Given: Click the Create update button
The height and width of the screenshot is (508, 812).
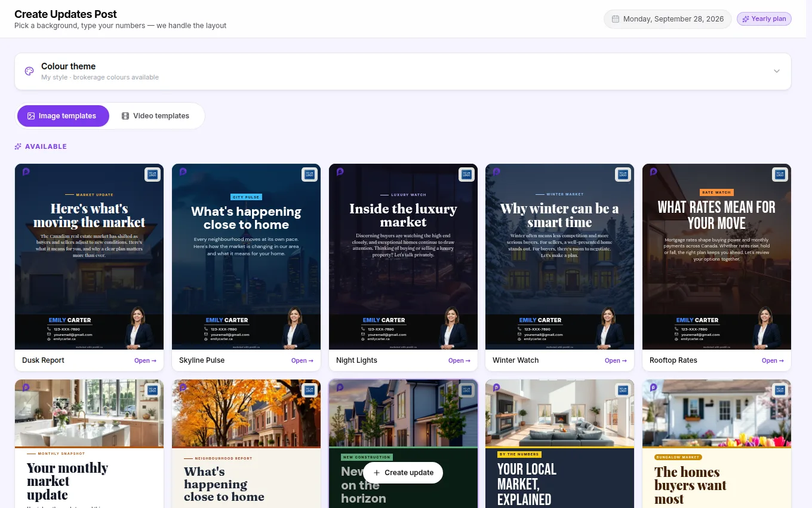Looking at the screenshot, I should (x=403, y=473).
